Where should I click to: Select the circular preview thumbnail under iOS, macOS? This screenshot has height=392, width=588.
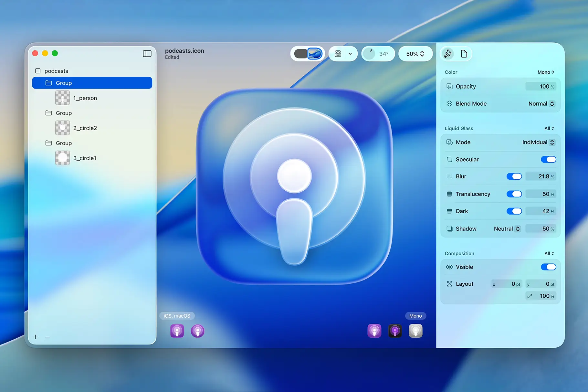198,331
